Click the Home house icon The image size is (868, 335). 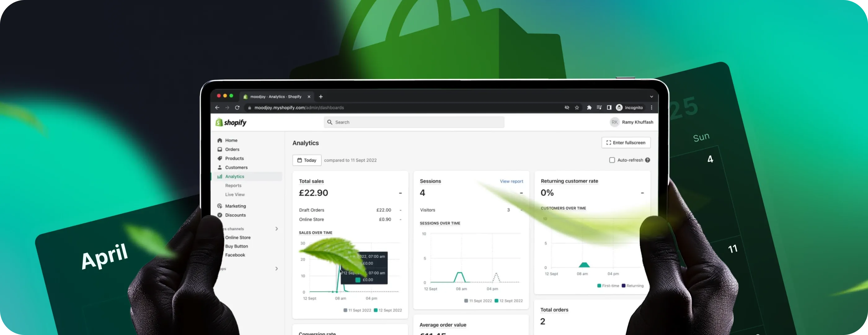click(220, 140)
